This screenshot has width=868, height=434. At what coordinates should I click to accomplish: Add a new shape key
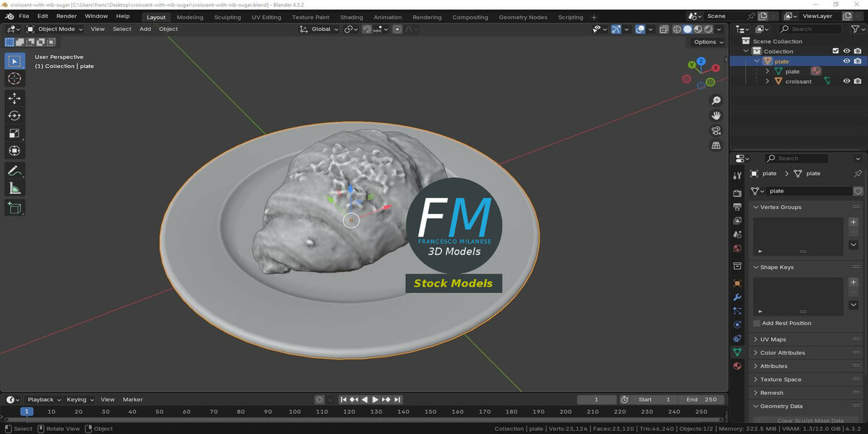click(x=854, y=283)
